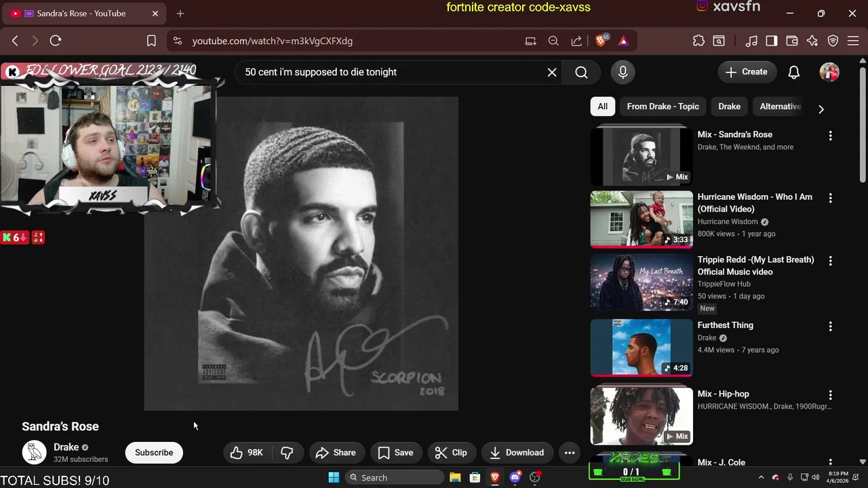
Task: Subscribe to the Drake channel
Action: point(154,453)
